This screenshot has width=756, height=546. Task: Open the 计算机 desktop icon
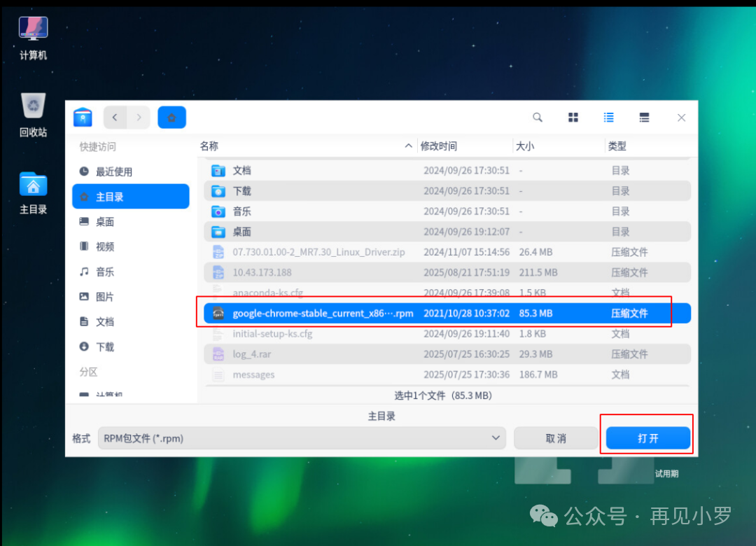point(34,38)
